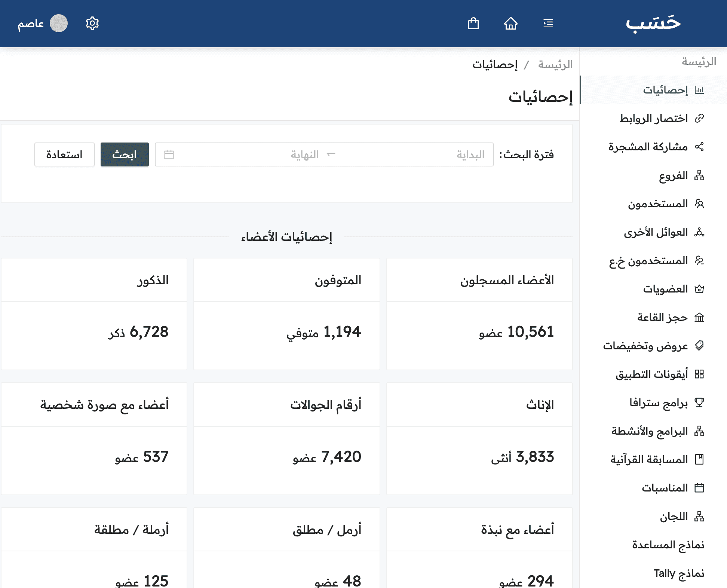This screenshot has height=588, width=727.
Task: Click the icon beside اللجان
Action: (699, 517)
